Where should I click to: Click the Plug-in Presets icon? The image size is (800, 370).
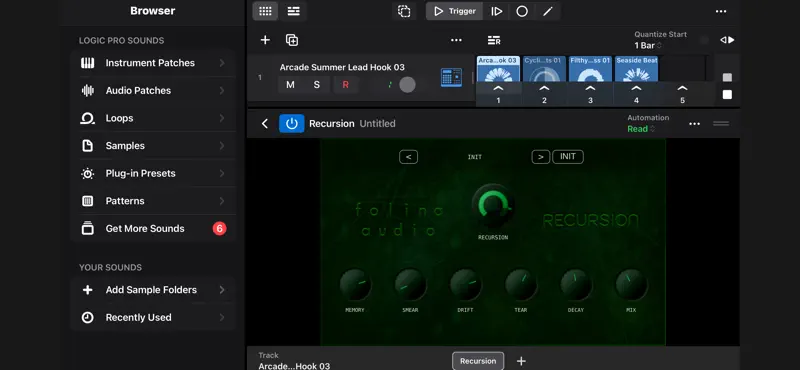click(x=88, y=174)
